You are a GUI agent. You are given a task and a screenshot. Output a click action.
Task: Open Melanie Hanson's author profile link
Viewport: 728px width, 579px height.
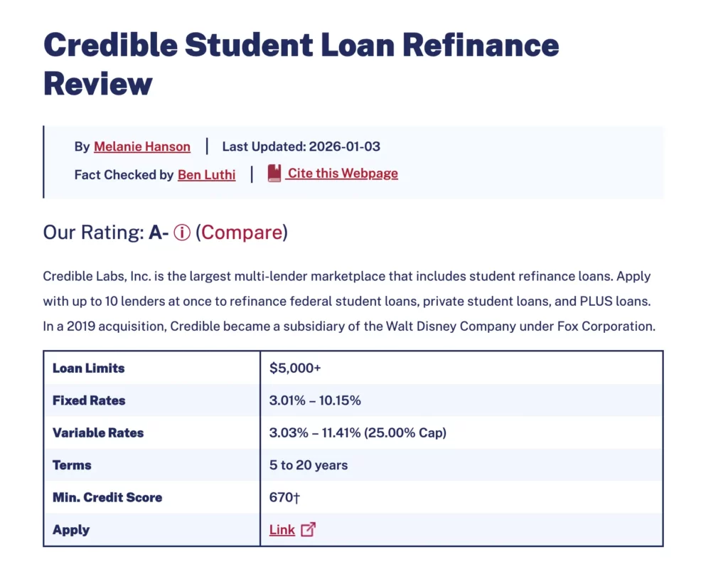(141, 147)
